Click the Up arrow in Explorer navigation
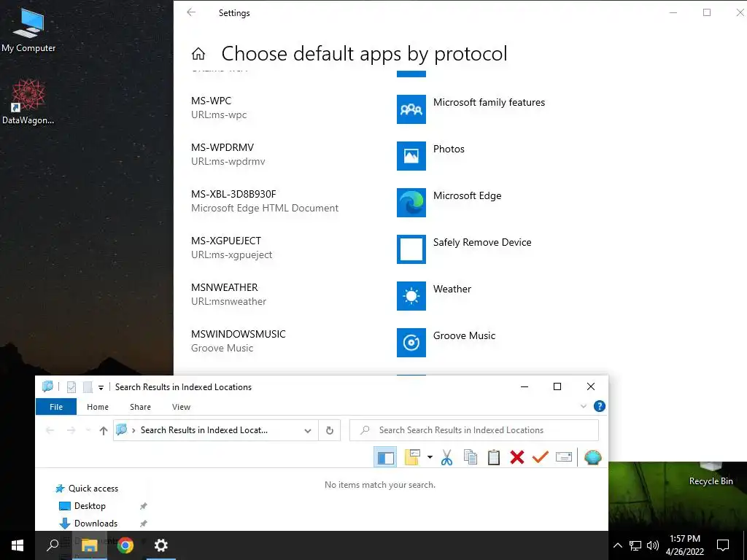747x560 pixels. coord(104,430)
